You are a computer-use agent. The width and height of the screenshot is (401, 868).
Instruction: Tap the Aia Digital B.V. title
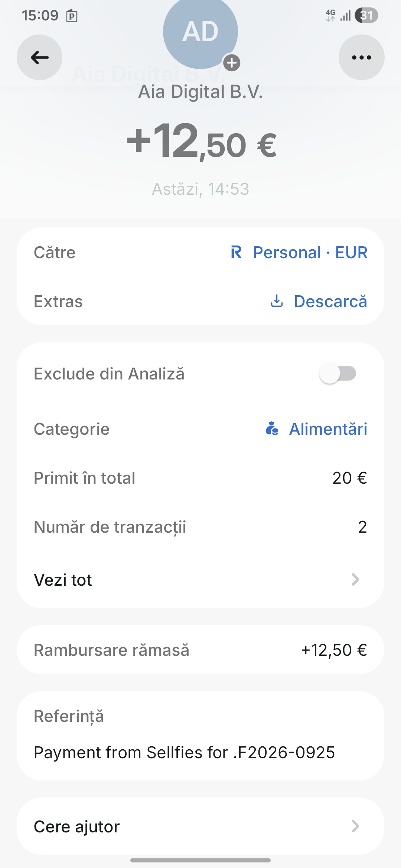[200, 92]
